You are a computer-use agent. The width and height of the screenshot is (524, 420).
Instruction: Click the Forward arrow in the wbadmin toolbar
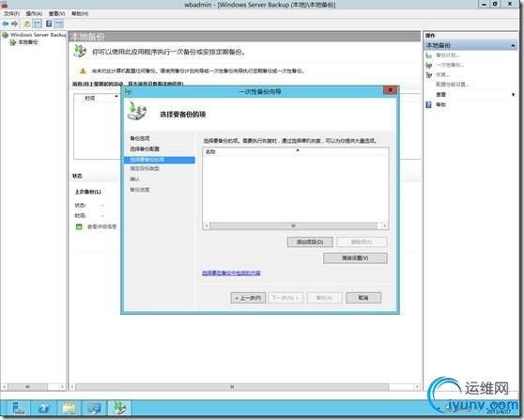[x=14, y=23]
